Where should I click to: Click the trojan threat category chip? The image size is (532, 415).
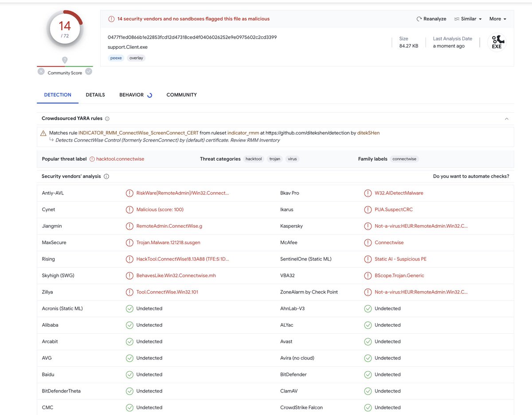click(275, 159)
